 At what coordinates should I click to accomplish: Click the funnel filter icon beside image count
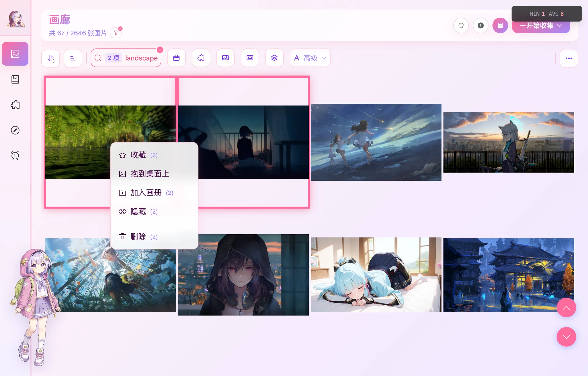[116, 33]
